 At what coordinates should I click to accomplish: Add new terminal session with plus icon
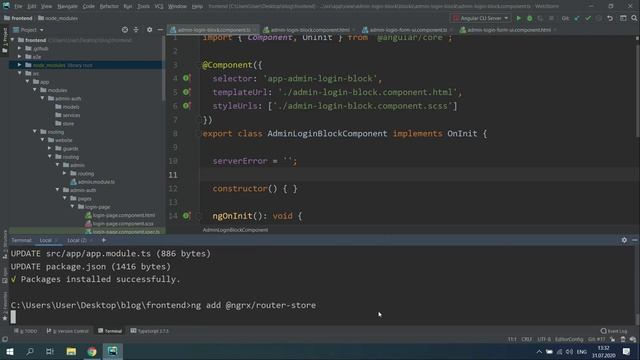point(104,240)
